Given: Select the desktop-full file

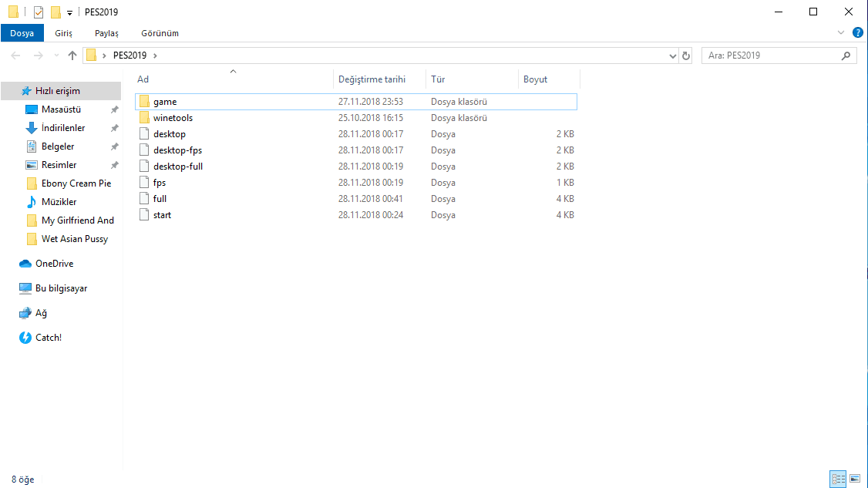Looking at the screenshot, I should click(356, 167).
